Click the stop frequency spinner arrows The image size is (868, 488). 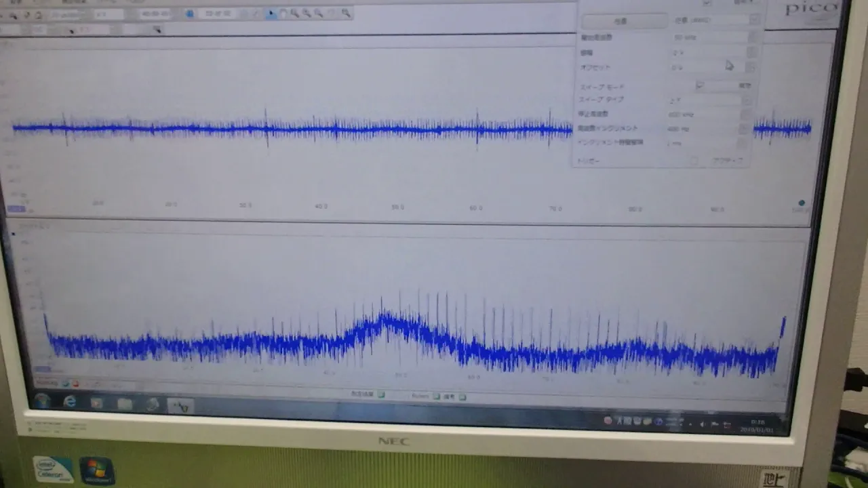[x=747, y=114]
